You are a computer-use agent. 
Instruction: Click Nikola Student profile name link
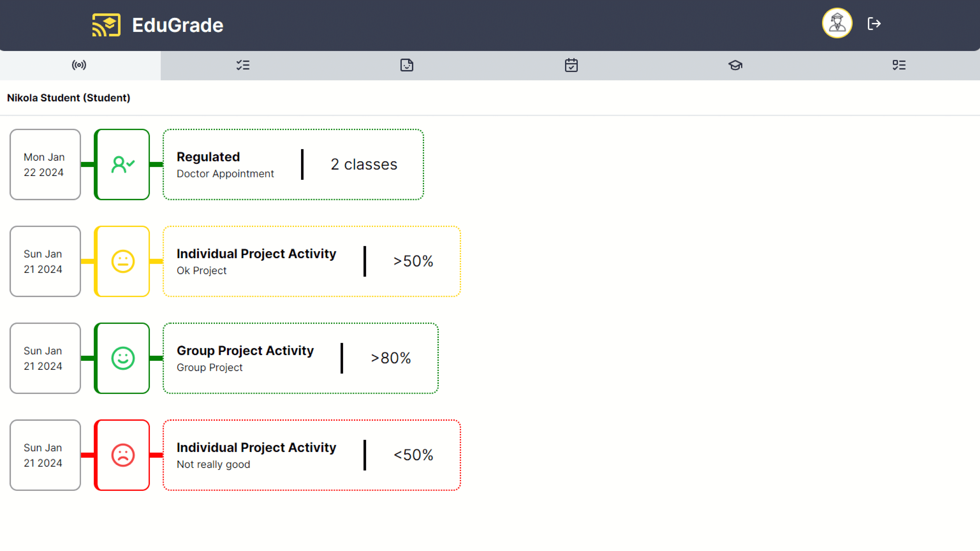pos(67,97)
